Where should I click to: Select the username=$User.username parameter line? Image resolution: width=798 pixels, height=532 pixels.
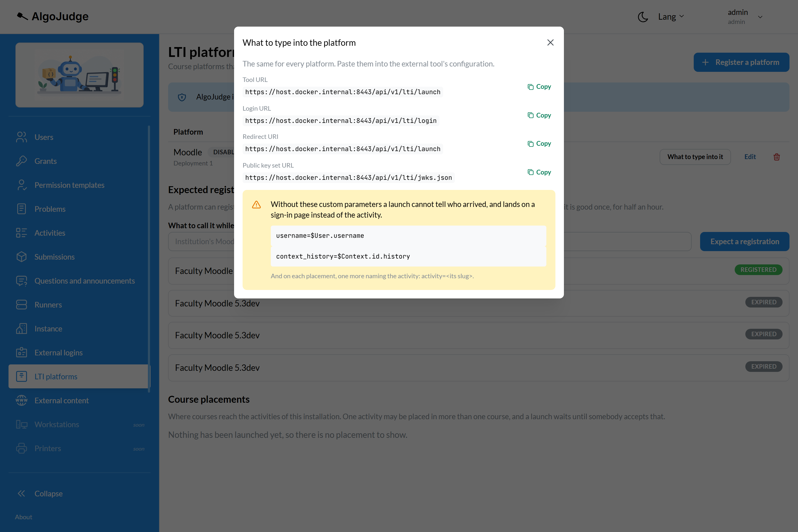point(408,235)
